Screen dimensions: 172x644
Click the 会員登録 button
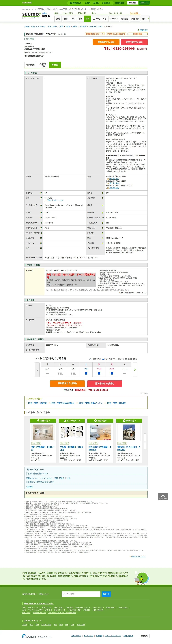pyautogui.click(x=132, y=3)
